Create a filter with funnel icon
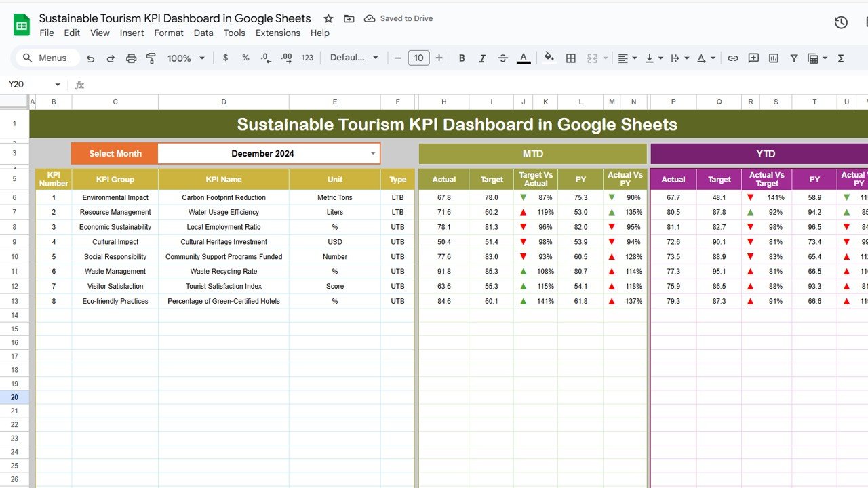This screenshot has width=868, height=488. 794,58
